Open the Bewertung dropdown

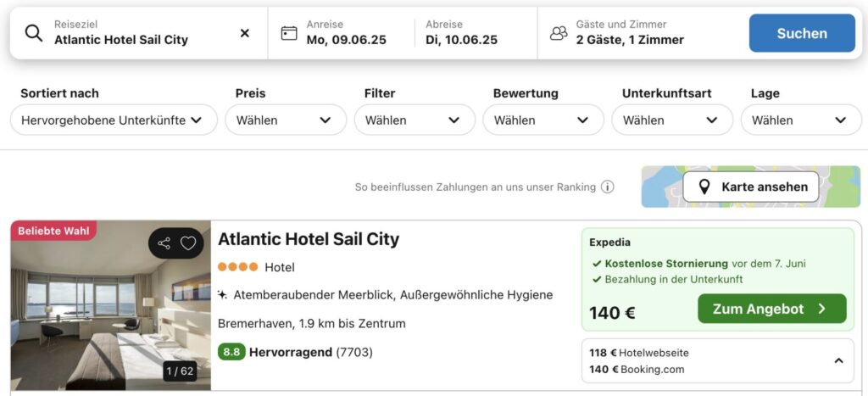(x=543, y=120)
